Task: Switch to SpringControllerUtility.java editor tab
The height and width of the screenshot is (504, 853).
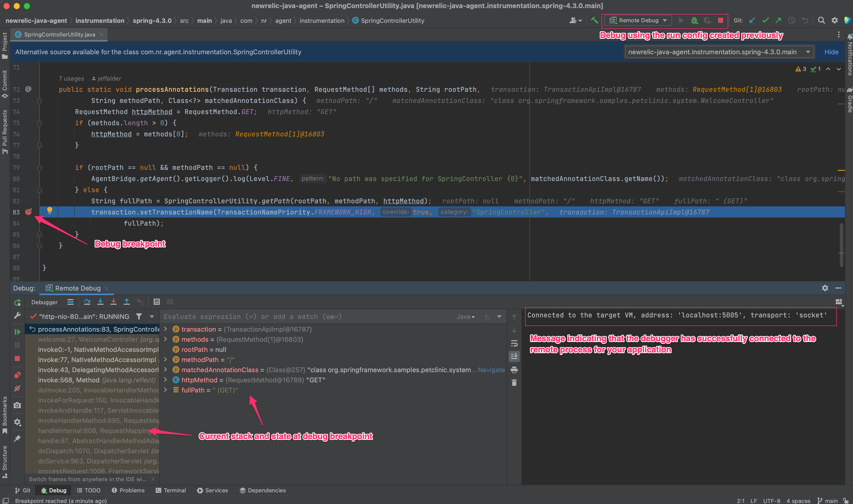Action: (59, 34)
